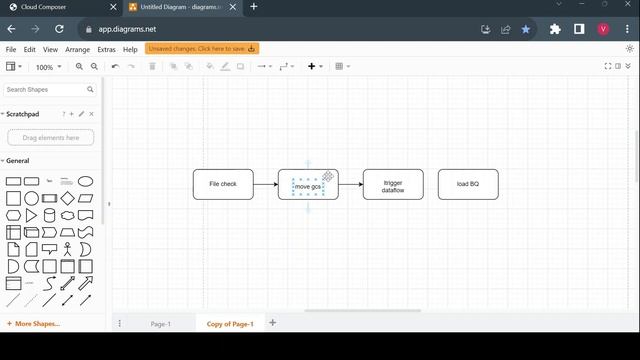Click the fill color bucket icon
The width and height of the screenshot is (640, 360).
(210, 66)
